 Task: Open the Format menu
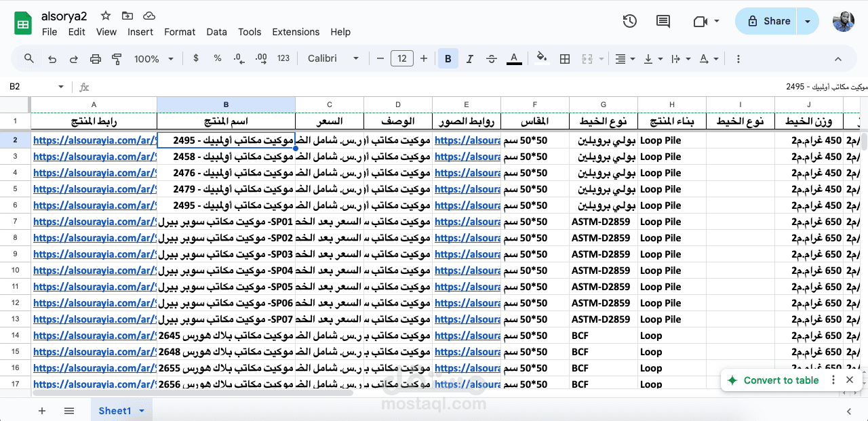(x=180, y=32)
